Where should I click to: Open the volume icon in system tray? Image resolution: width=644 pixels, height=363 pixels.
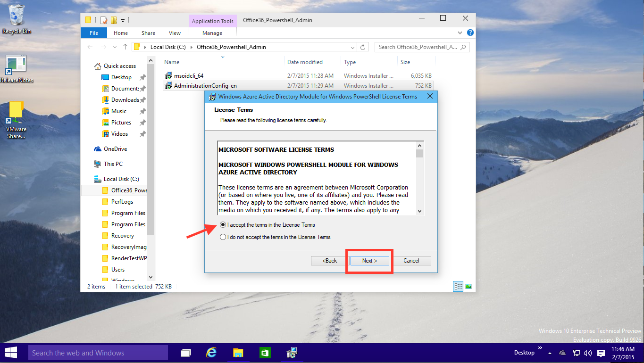[588, 353]
